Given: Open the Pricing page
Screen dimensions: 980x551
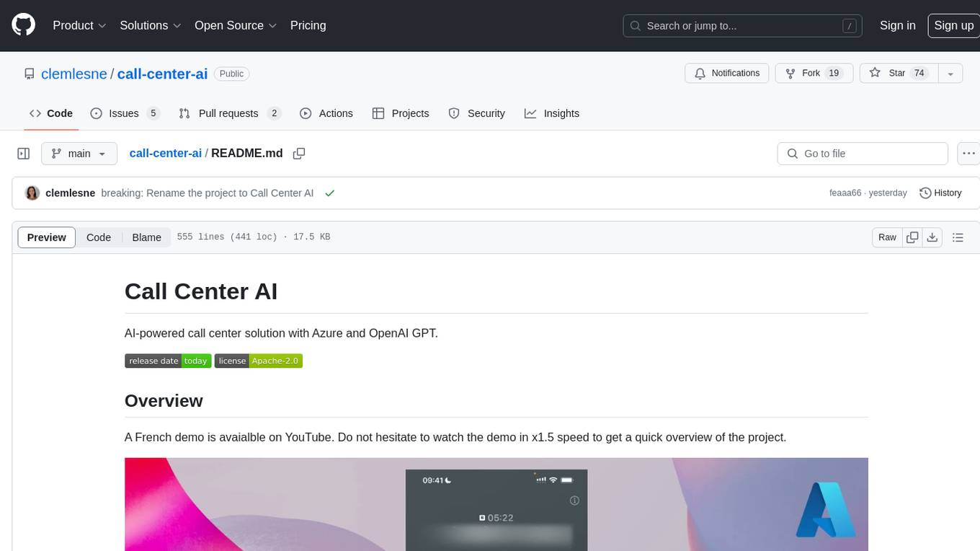Looking at the screenshot, I should [x=308, y=25].
